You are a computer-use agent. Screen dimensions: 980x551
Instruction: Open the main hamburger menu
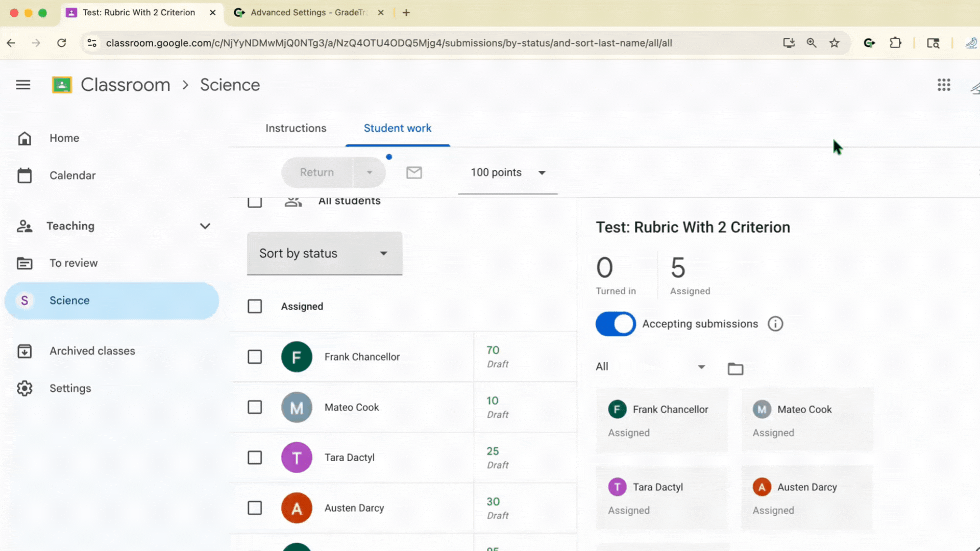click(23, 85)
